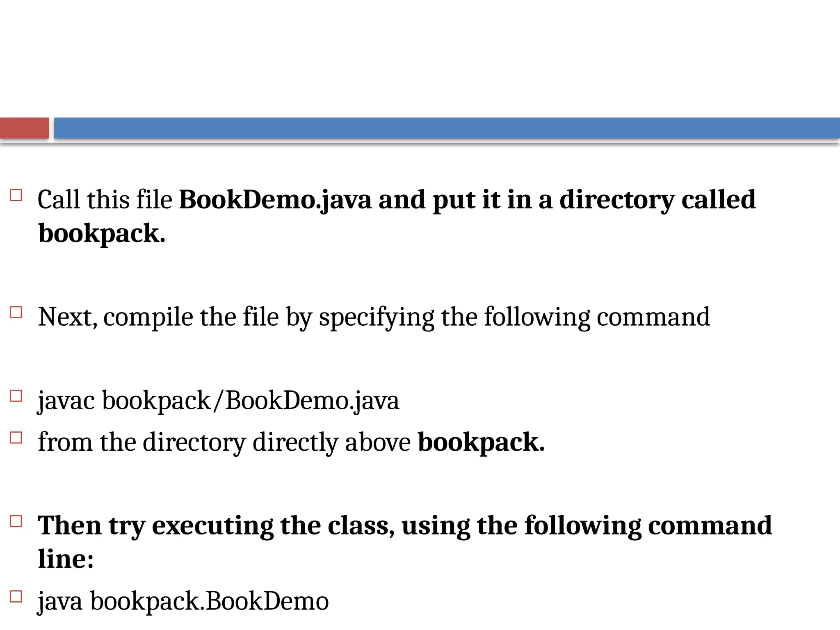Click the text 'Call this file BookDemo.java'
The image size is (840, 630).
click(x=205, y=201)
